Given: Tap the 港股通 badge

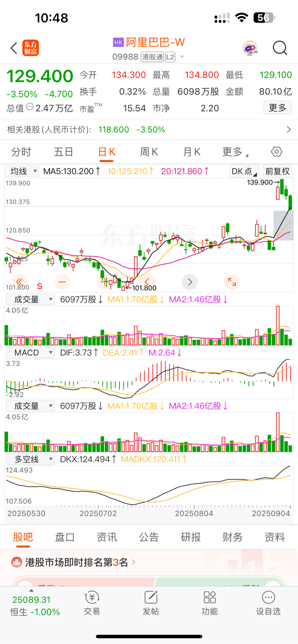Looking at the screenshot, I should [x=152, y=57].
